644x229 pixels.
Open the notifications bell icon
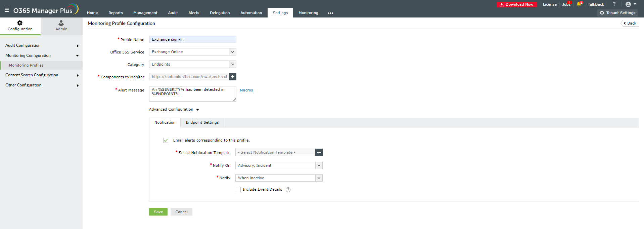pyautogui.click(x=579, y=4)
